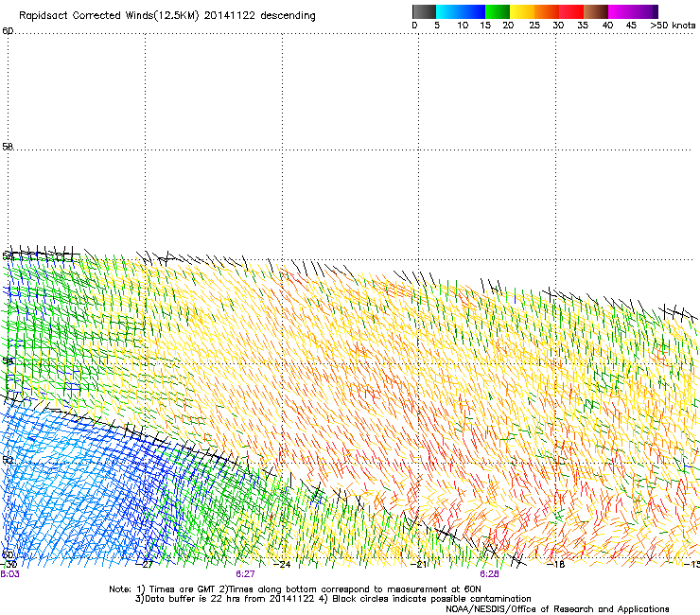The width and height of the screenshot is (700, 615).
Task: Click the '15' legend label
Action: 485,26
